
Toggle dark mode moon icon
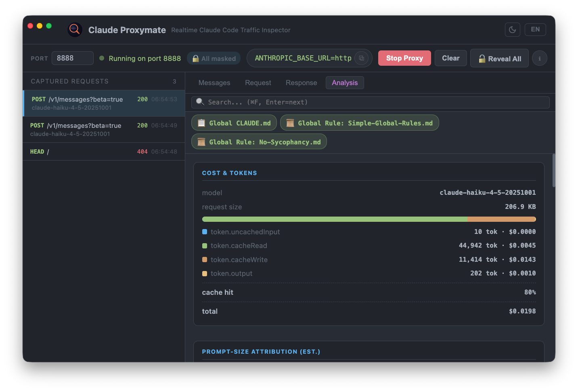coord(513,29)
